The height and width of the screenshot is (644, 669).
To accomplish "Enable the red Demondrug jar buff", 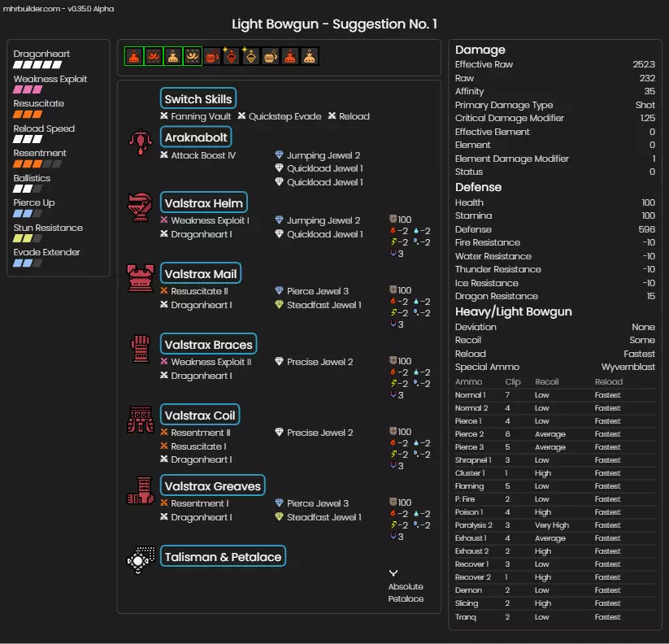I will tap(212, 56).
